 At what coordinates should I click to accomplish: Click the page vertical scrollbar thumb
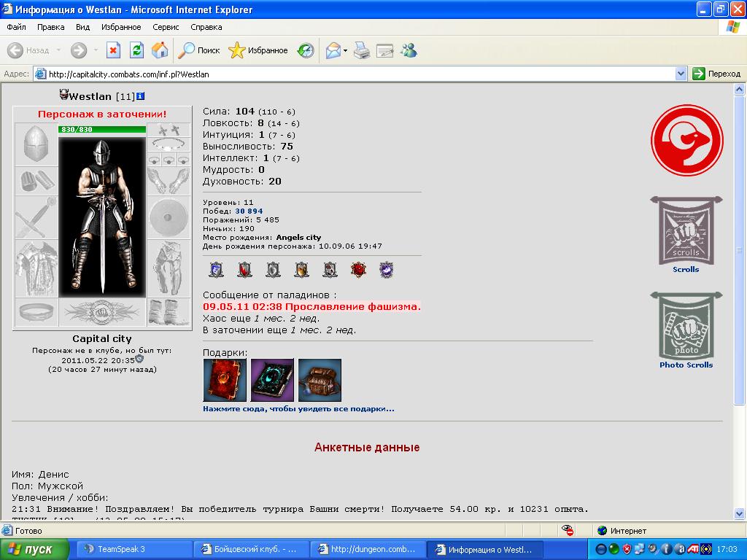click(739, 250)
